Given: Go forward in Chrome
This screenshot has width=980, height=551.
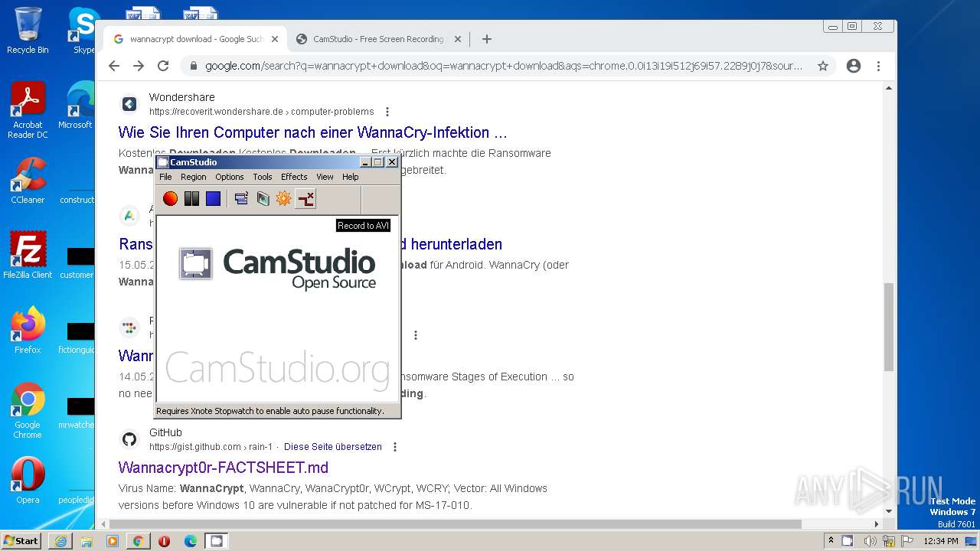Looking at the screenshot, I should (x=139, y=66).
